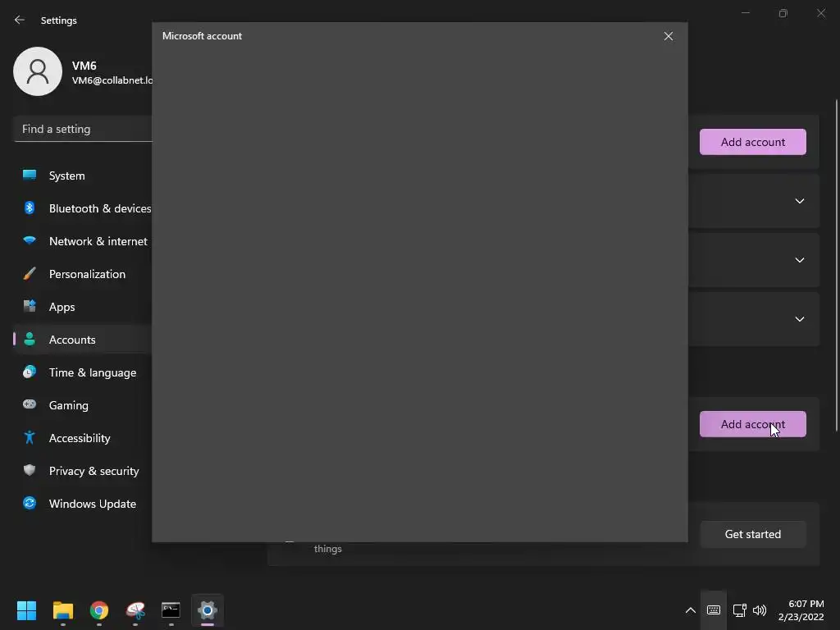Click the Apps icon in sidebar

(x=30, y=307)
